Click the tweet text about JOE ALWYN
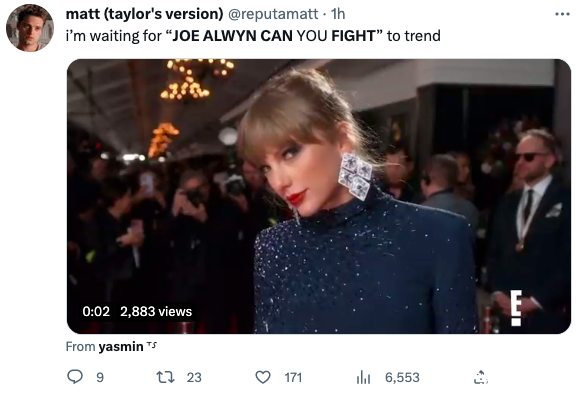This screenshot has height=394, width=582. (253, 36)
